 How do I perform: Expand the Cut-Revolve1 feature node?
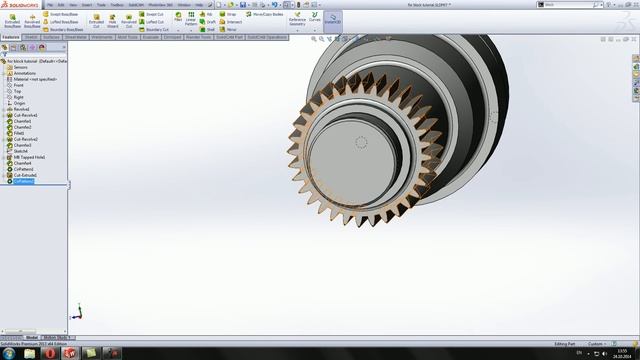click(4, 116)
